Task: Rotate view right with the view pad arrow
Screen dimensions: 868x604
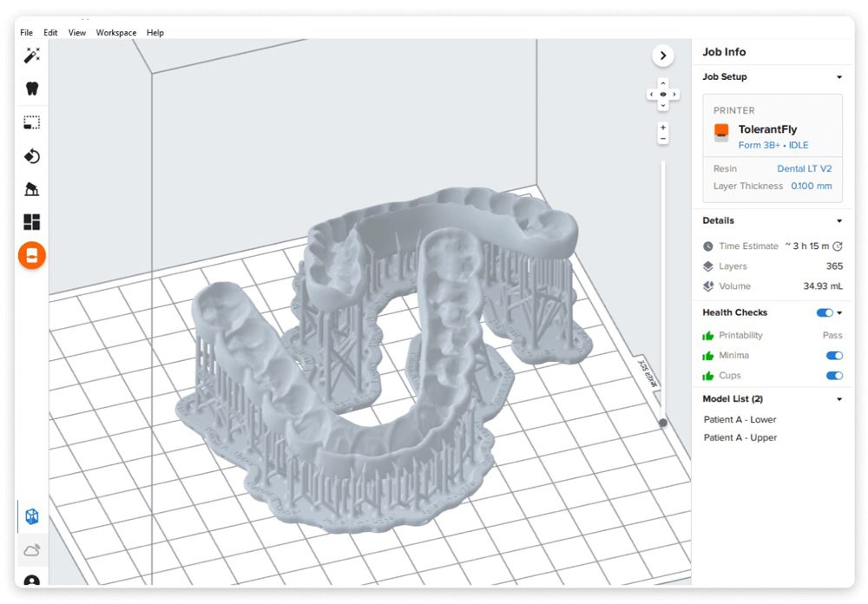Action: pos(674,95)
